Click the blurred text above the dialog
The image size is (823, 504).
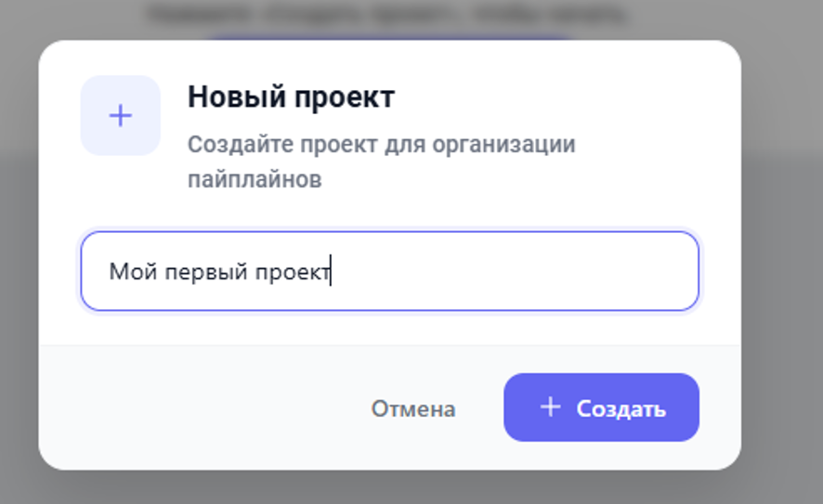click(x=390, y=15)
